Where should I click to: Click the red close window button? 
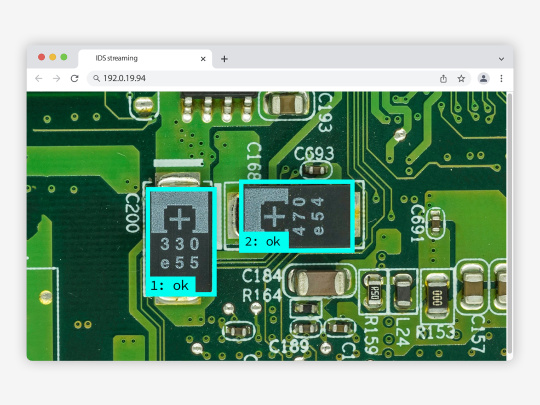click(x=41, y=57)
